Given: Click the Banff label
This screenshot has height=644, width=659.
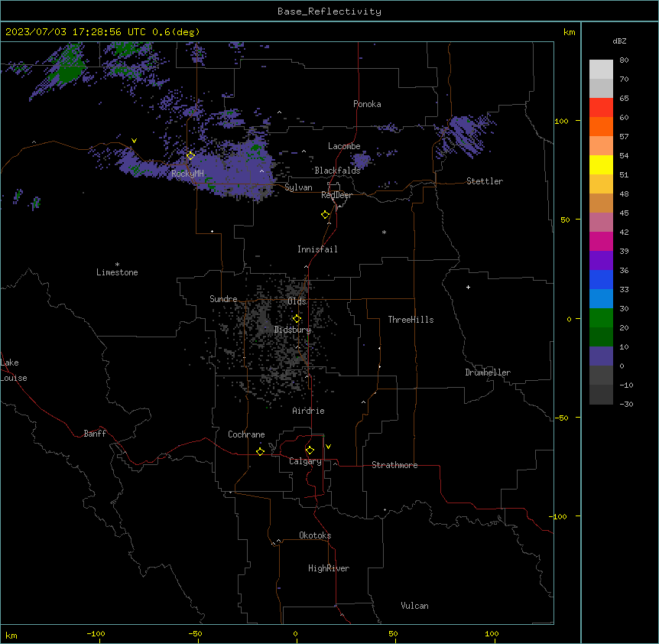Looking at the screenshot, I should click(x=95, y=434).
